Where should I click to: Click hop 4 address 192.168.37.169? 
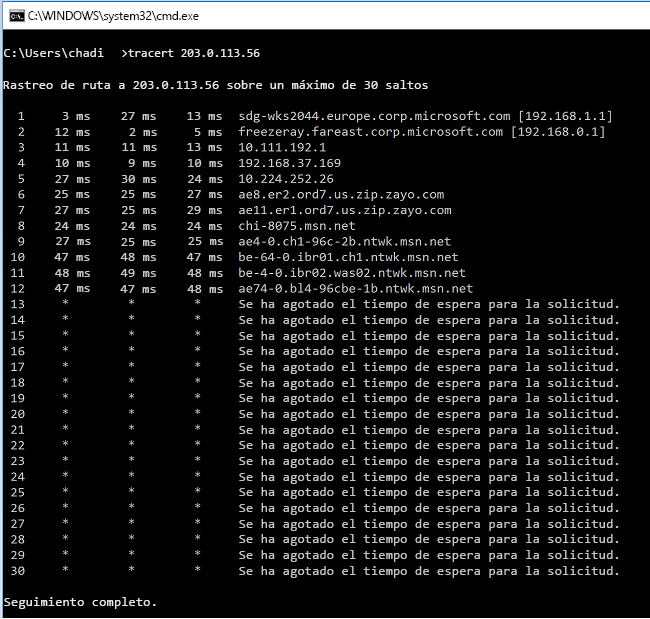click(289, 163)
